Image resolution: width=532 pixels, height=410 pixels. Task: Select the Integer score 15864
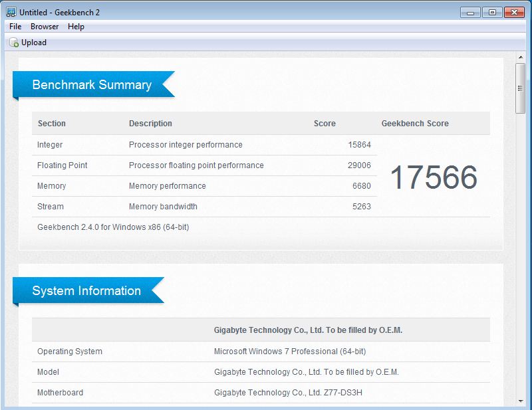pyautogui.click(x=359, y=145)
